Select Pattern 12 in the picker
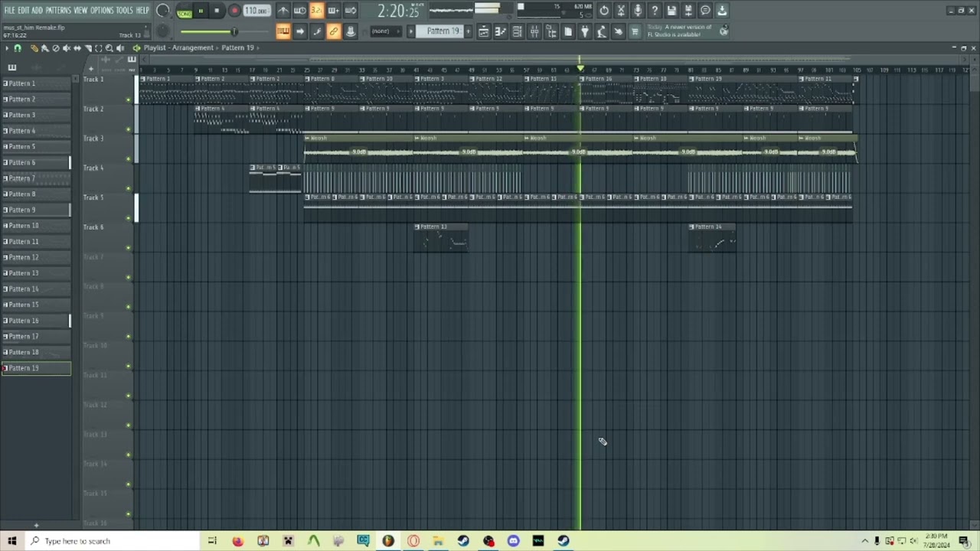The image size is (980, 551). (x=36, y=257)
